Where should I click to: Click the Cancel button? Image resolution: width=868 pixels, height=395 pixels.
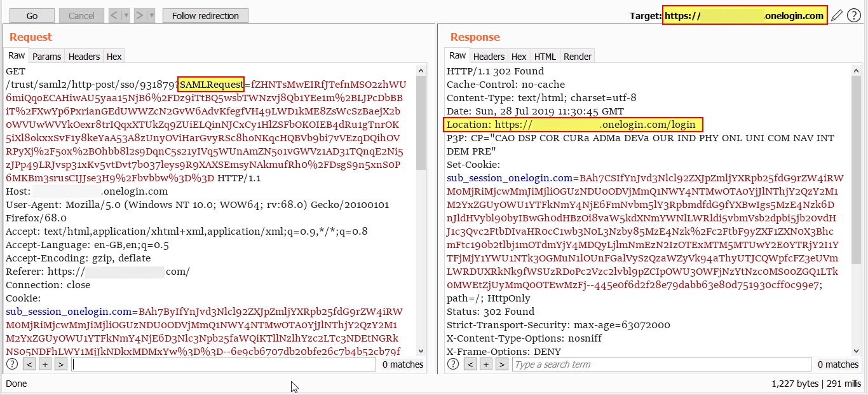(81, 16)
